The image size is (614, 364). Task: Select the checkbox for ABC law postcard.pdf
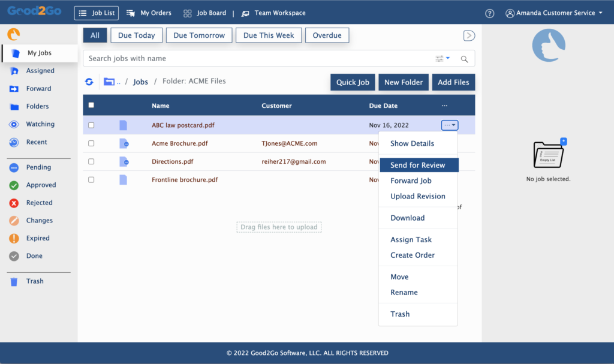pyautogui.click(x=91, y=125)
